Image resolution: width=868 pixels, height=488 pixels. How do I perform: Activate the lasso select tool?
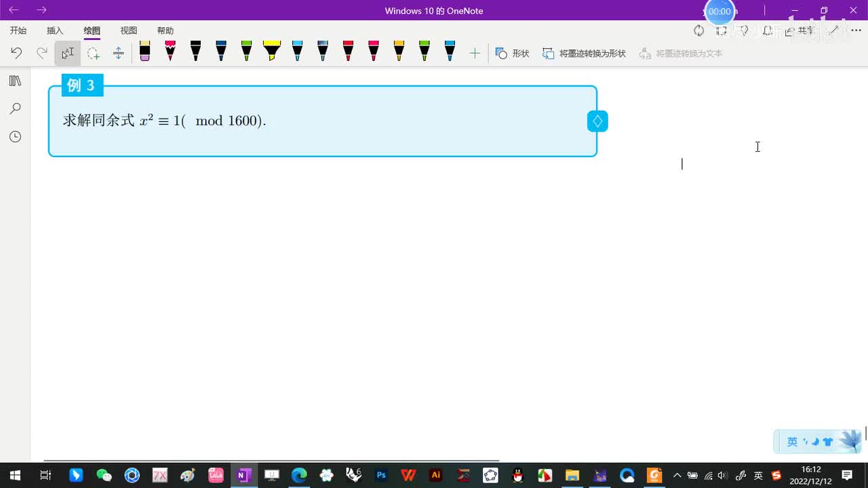[x=94, y=53]
